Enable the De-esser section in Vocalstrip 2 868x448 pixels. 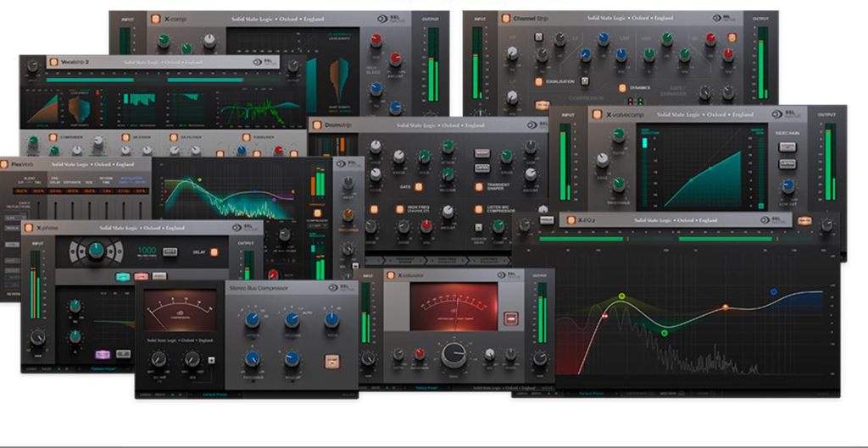pyautogui.click(x=125, y=137)
